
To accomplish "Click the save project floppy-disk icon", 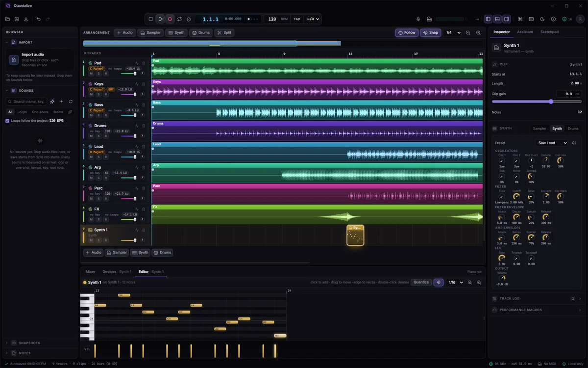I will [x=17, y=19].
